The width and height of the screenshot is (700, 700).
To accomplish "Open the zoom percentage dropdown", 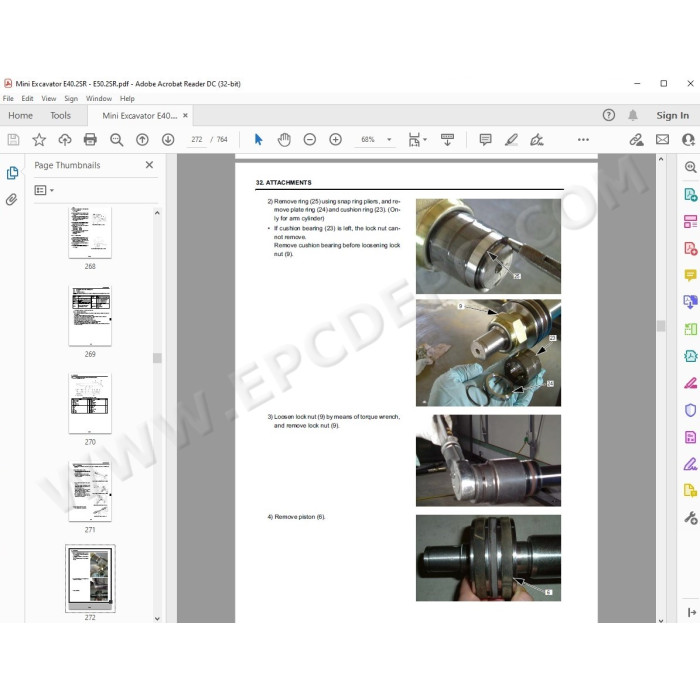I will click(x=389, y=140).
